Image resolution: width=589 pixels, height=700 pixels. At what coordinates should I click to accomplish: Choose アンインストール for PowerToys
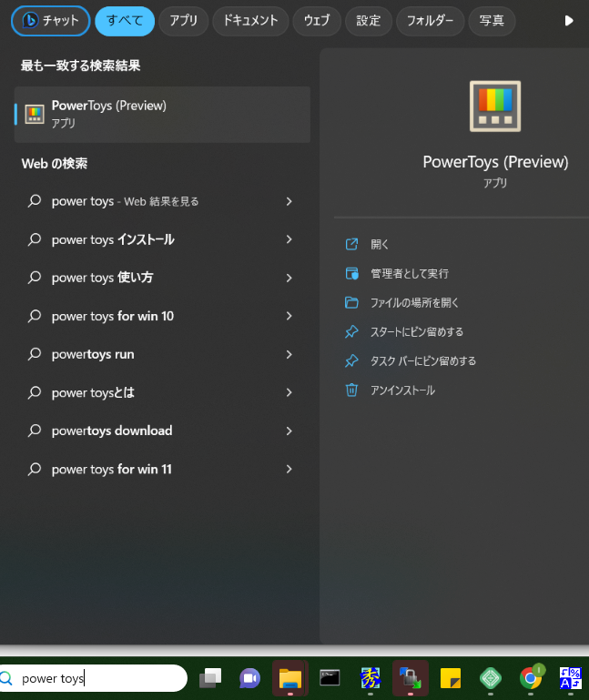(402, 391)
